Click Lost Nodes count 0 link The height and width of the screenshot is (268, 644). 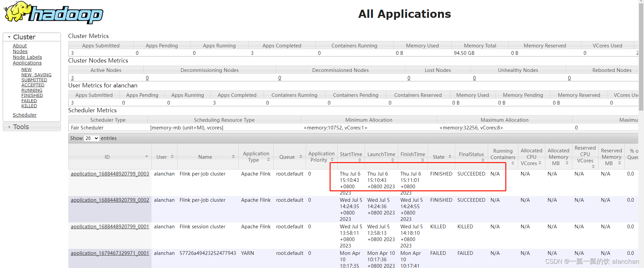pos(409,78)
